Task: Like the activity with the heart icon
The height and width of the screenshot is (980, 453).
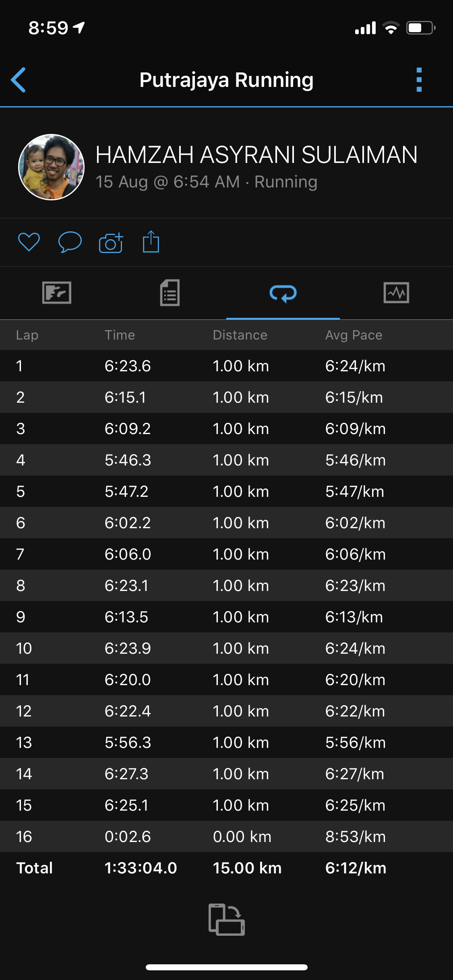Action: pos(29,242)
